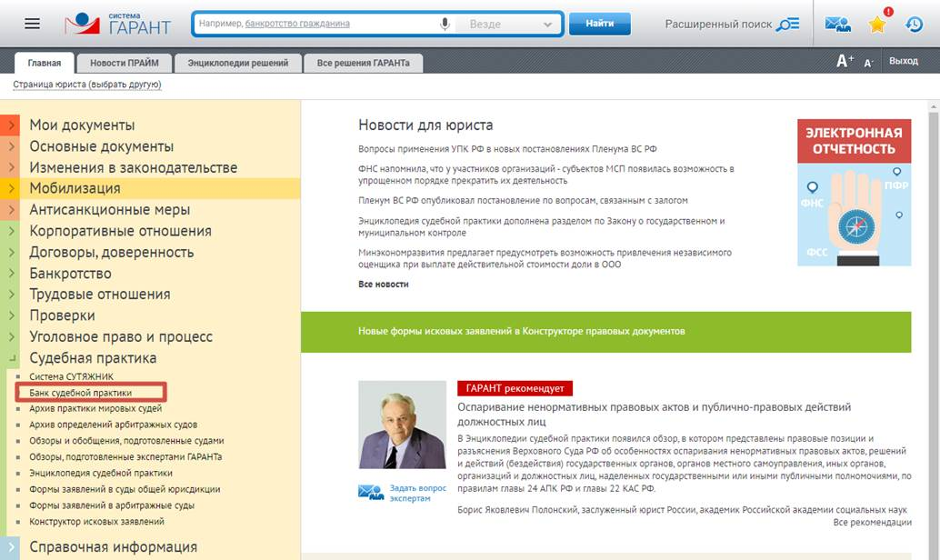The height and width of the screenshot is (560, 940).
Task: Click the Новости для юриста heading
Action: pyautogui.click(x=425, y=125)
